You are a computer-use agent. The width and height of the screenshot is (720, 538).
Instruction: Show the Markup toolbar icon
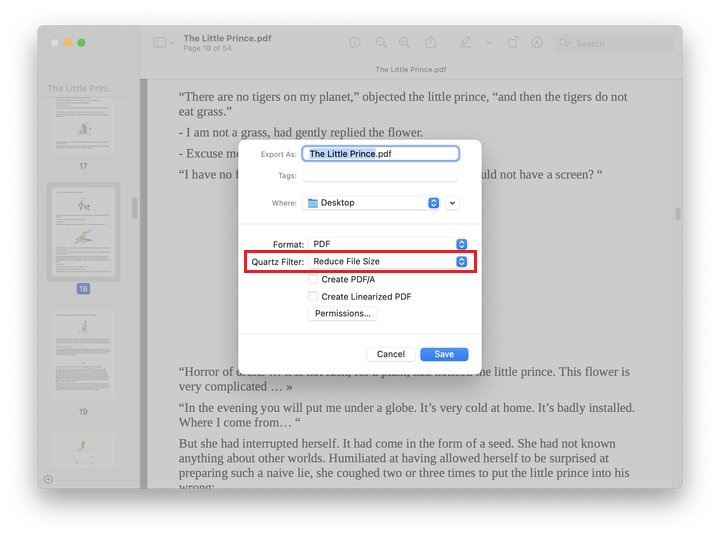click(x=537, y=43)
